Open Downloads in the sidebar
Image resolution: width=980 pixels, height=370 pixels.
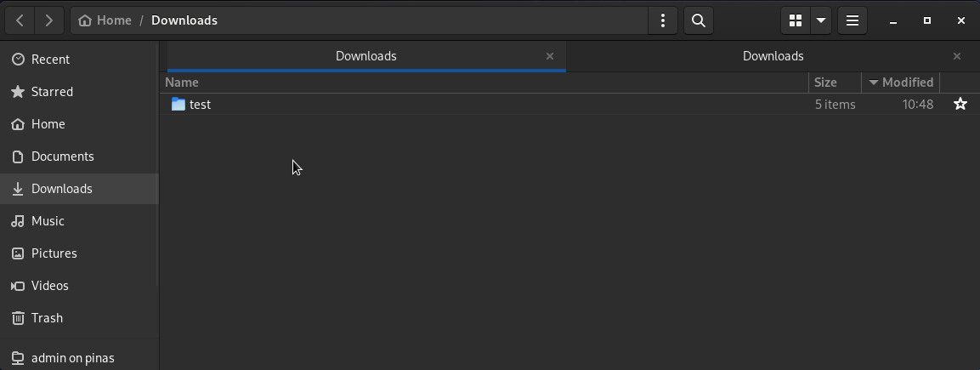pos(79,189)
